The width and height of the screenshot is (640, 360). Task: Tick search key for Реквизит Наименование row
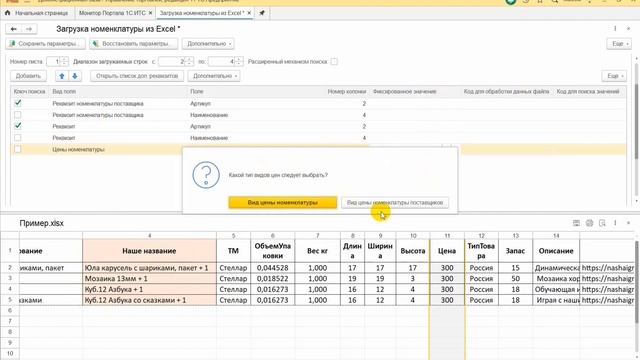[18, 138]
